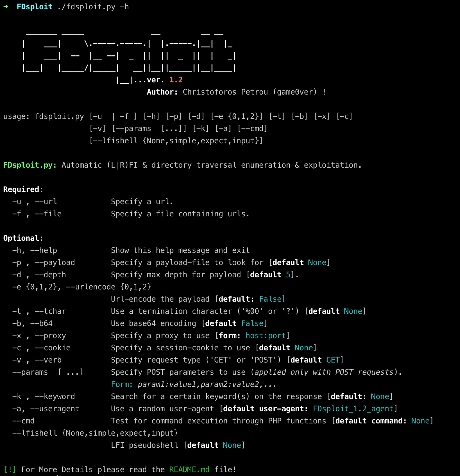Click the '-t , --tchar' option

(39, 311)
